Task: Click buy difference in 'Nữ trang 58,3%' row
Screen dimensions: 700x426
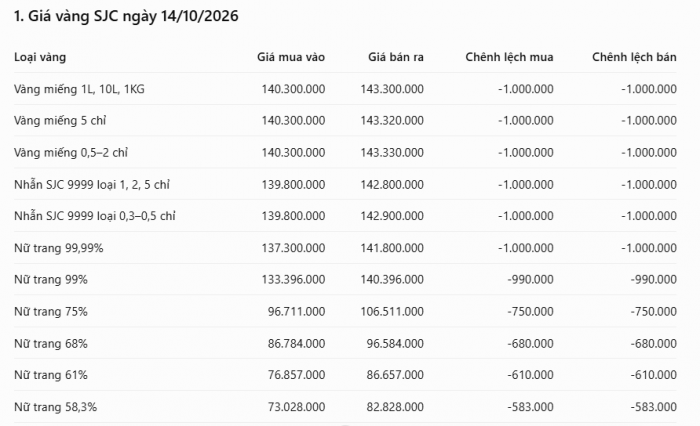Action: [x=530, y=407]
